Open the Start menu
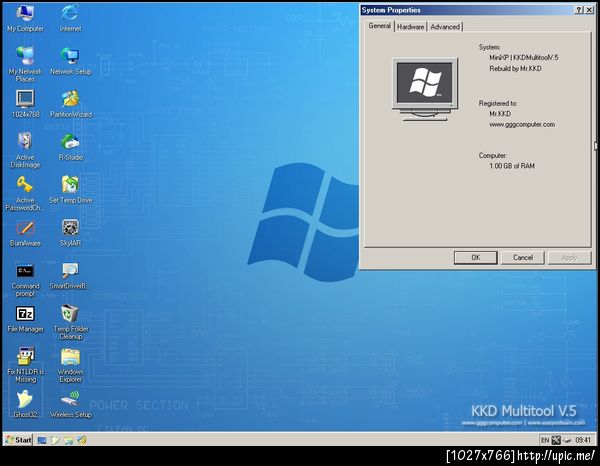The height and width of the screenshot is (466, 600). pyautogui.click(x=18, y=440)
